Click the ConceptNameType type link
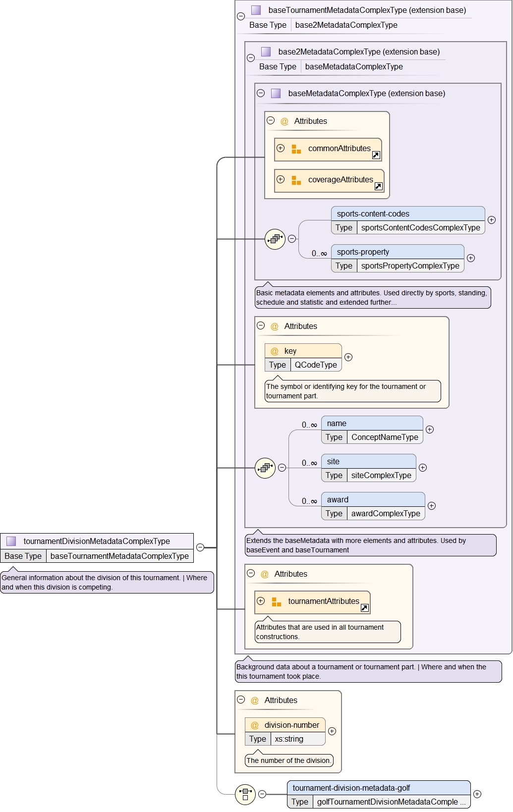 pos(385,437)
